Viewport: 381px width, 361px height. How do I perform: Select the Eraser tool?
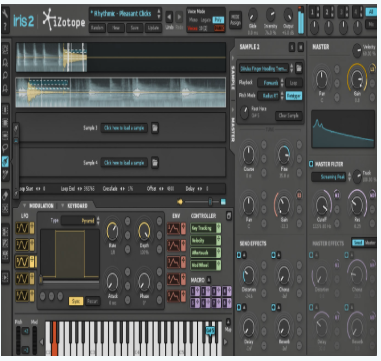point(5,196)
